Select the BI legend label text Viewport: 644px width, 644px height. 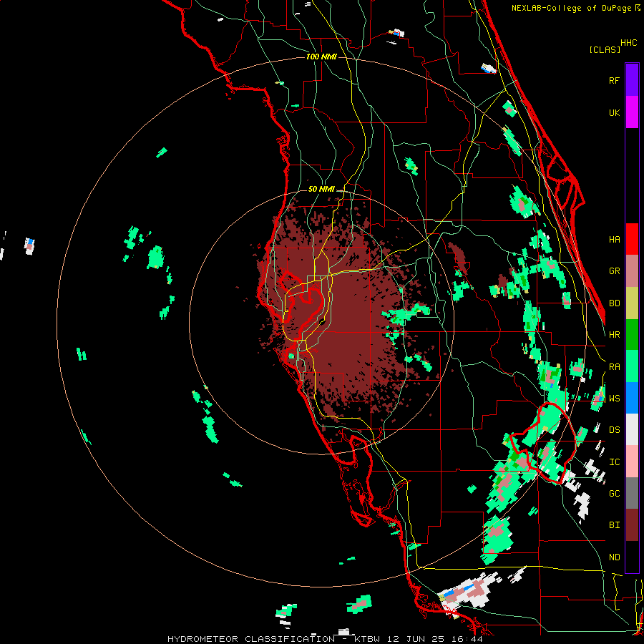click(x=614, y=525)
